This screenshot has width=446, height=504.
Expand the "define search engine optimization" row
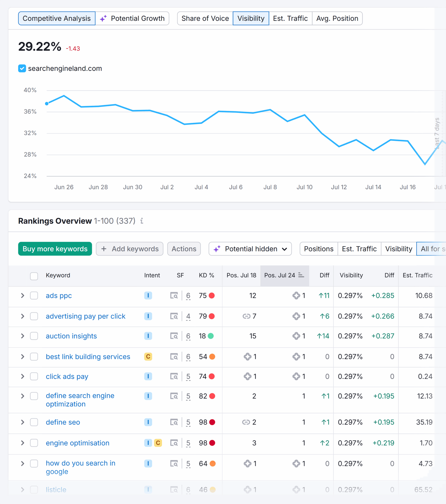(22, 396)
